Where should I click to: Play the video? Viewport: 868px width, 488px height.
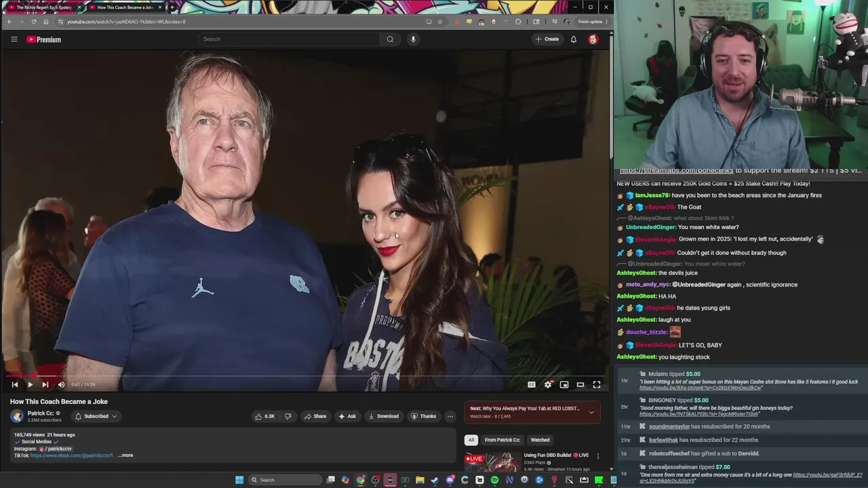point(30,384)
